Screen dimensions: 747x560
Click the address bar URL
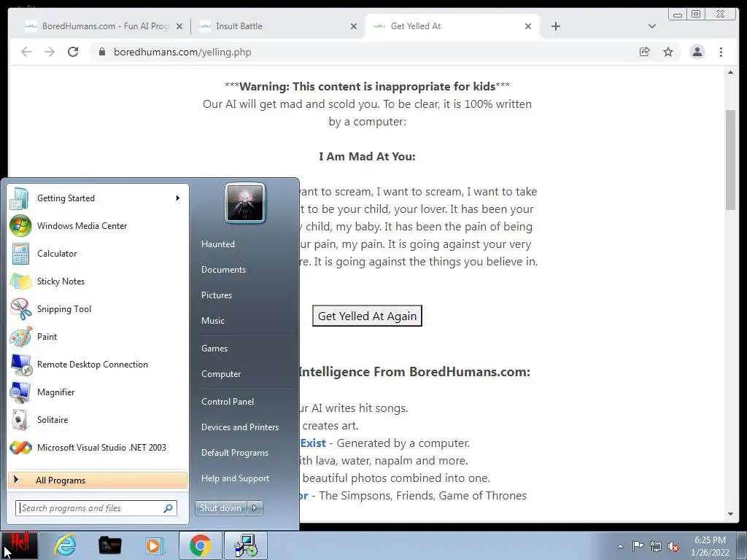pos(182,52)
